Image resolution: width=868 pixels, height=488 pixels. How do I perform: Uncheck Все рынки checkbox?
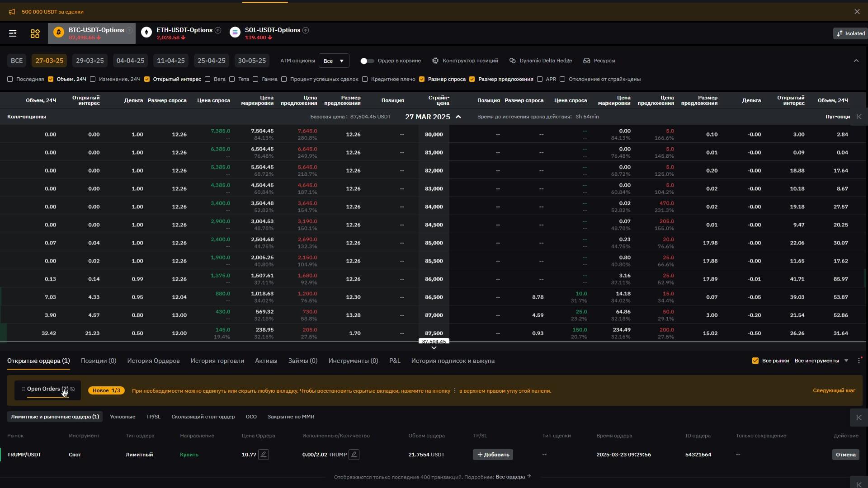point(755,361)
